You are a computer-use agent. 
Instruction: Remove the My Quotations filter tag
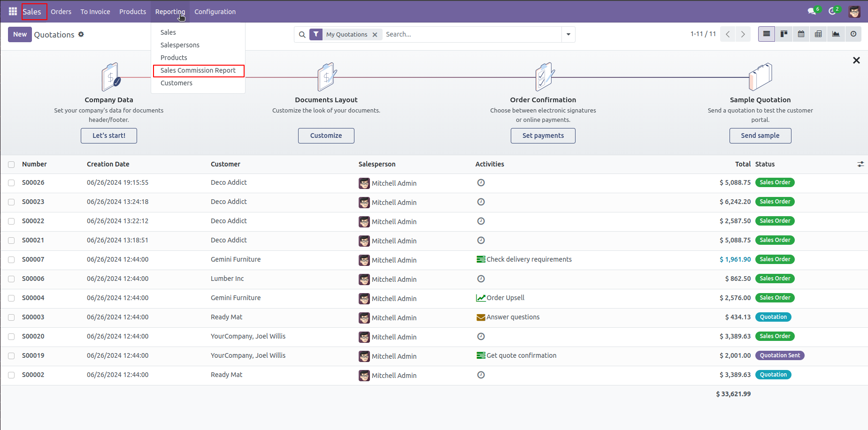coord(375,34)
